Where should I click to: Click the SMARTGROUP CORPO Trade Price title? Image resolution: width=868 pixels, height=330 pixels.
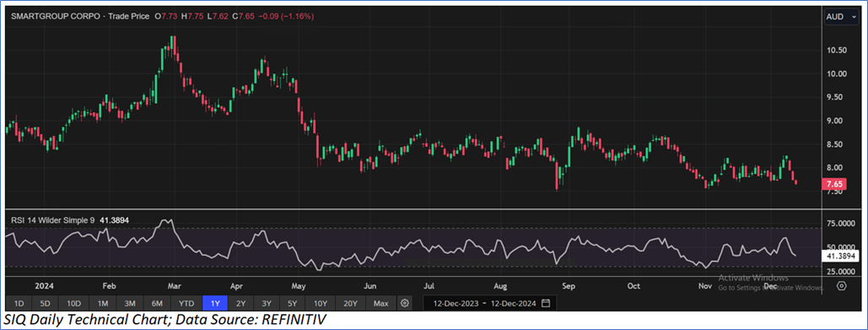tap(79, 17)
